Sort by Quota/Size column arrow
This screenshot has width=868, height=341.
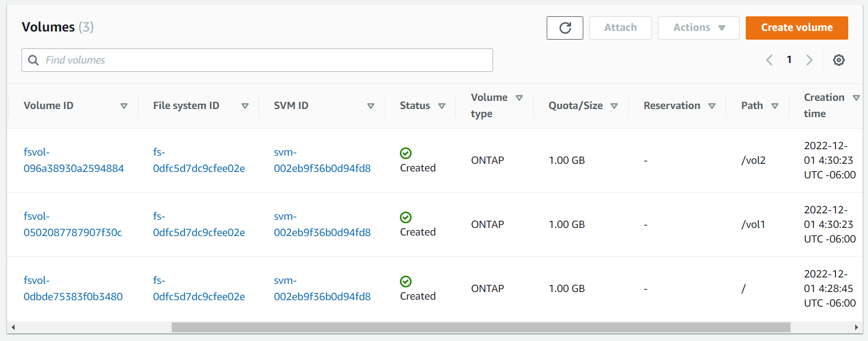(x=614, y=106)
